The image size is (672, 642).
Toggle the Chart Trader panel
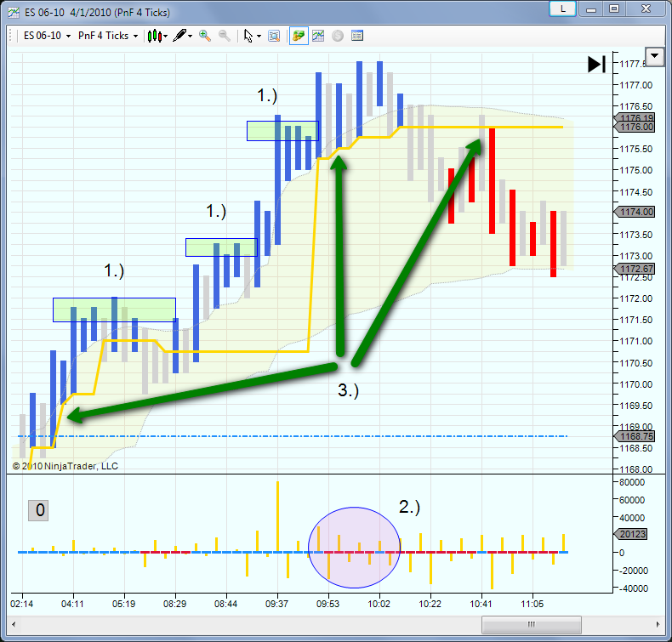[x=299, y=36]
